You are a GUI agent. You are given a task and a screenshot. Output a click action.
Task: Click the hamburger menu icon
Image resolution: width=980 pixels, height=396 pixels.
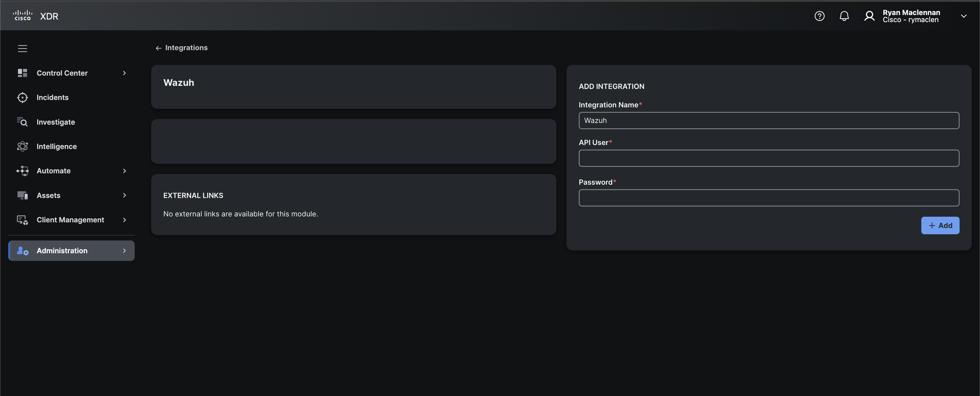22,49
